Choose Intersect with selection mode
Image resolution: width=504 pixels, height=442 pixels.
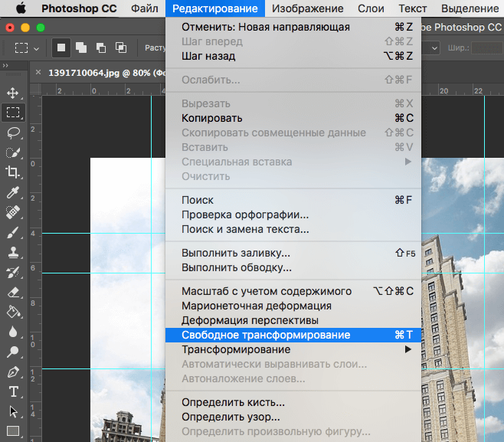click(x=121, y=47)
